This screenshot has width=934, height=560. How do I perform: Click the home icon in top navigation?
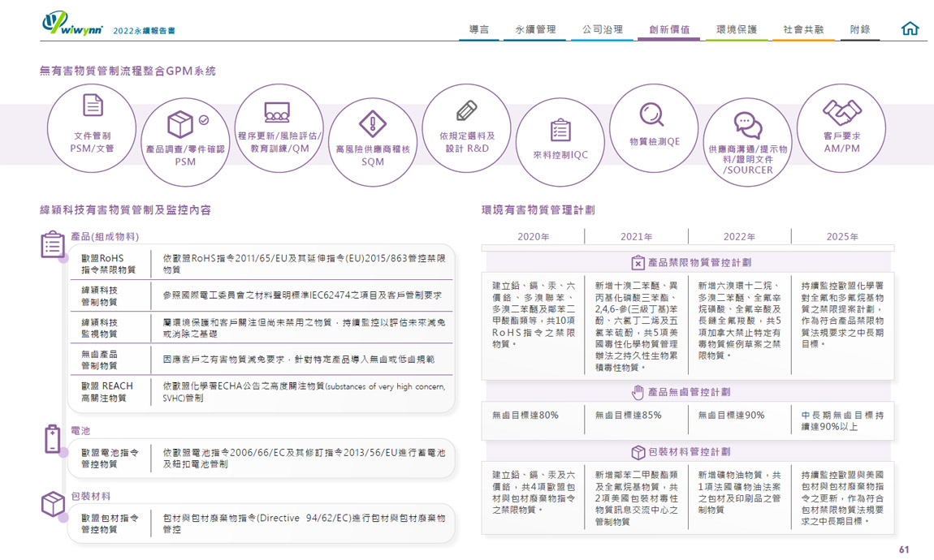pos(910,29)
